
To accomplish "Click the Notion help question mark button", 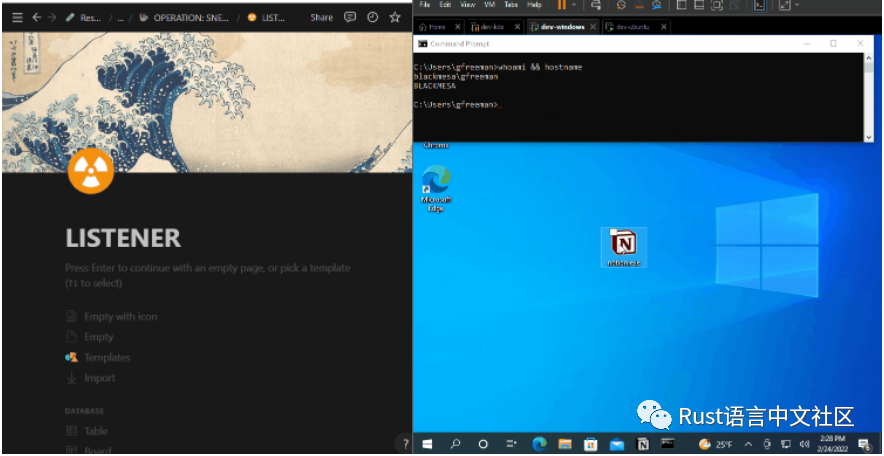I will (404, 443).
